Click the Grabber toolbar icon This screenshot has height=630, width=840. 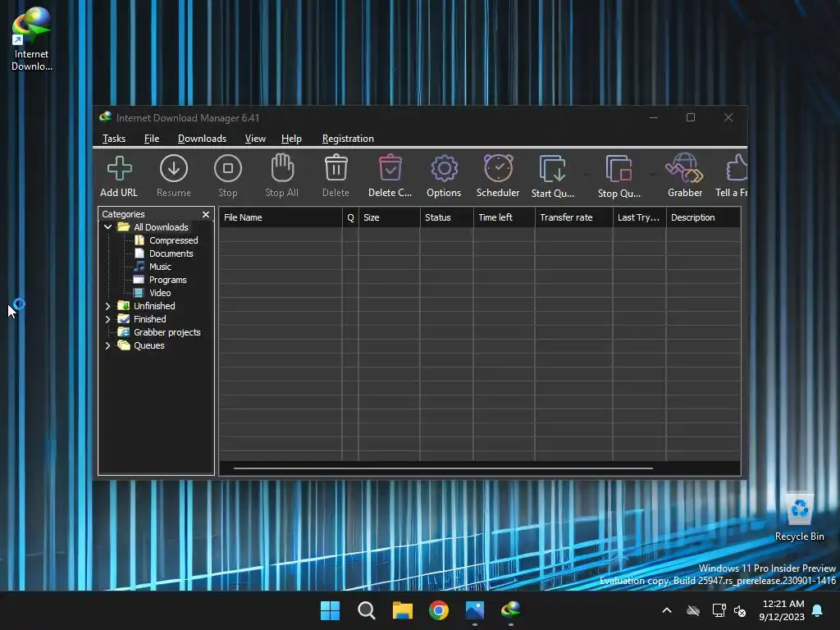coord(684,169)
